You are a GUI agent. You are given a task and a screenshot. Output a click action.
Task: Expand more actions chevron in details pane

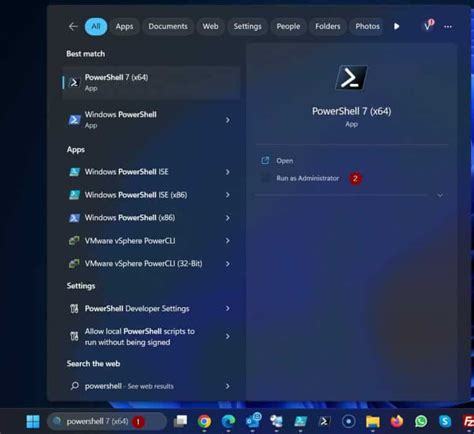(440, 195)
